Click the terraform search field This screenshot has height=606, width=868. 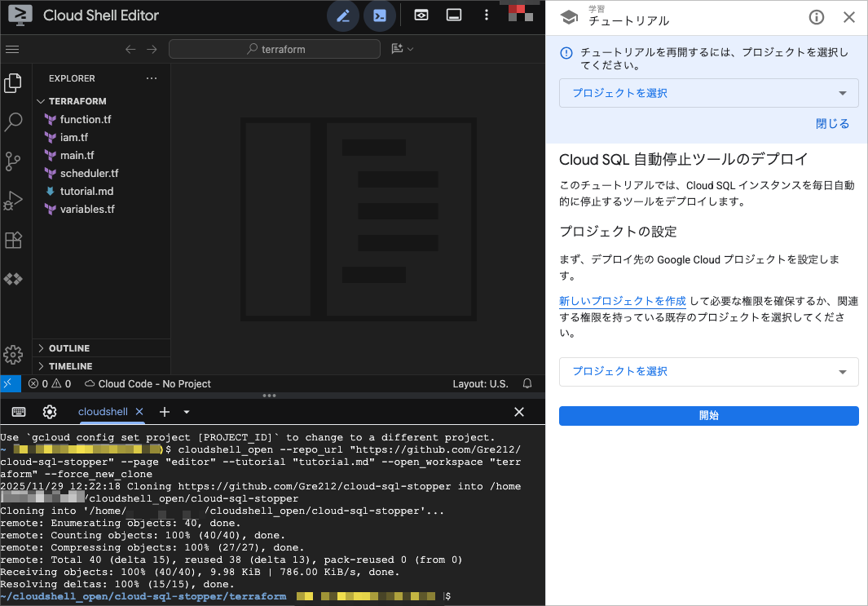click(275, 49)
